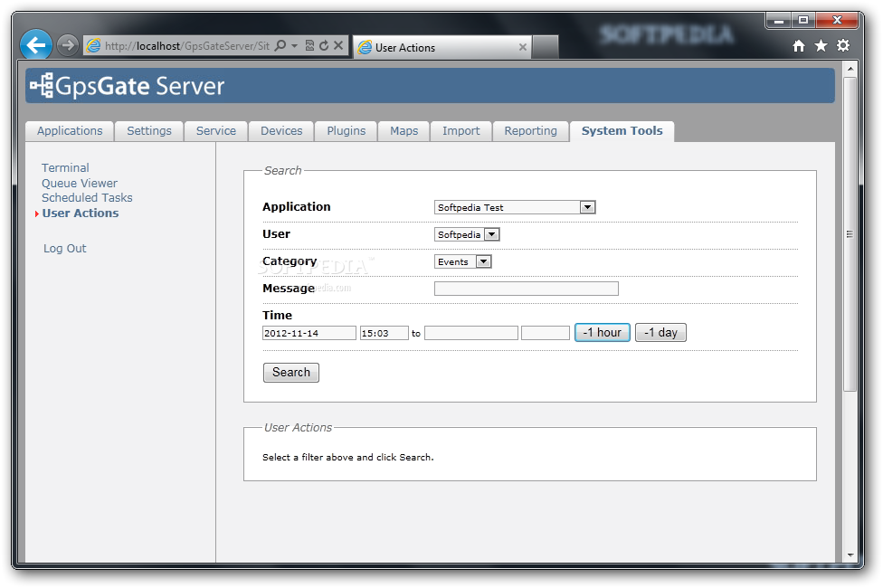Open the Terminal link in sidebar

coord(65,168)
